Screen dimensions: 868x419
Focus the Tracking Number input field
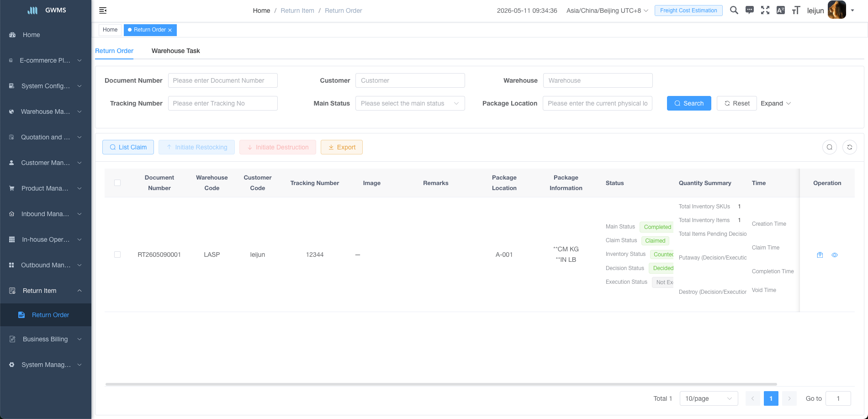click(222, 103)
